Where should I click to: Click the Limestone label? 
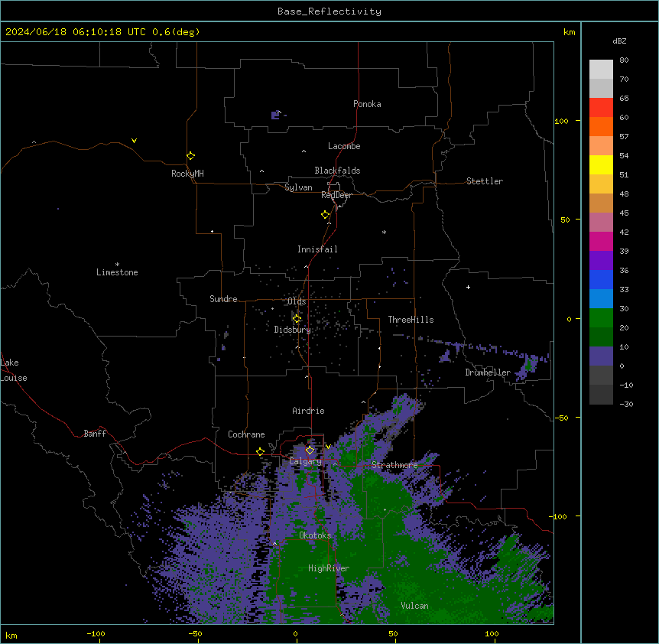[117, 272]
